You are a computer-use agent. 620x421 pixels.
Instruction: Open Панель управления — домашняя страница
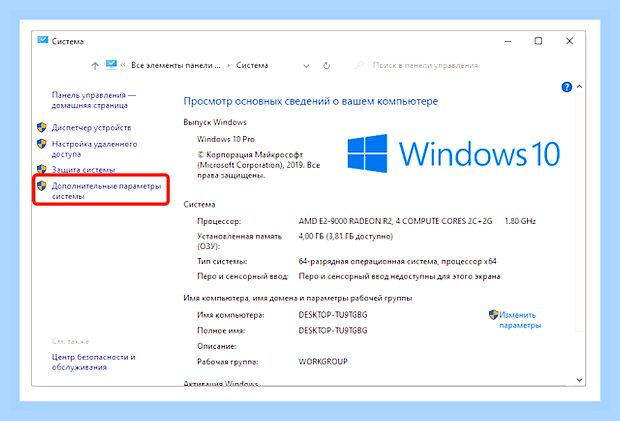pos(94,100)
